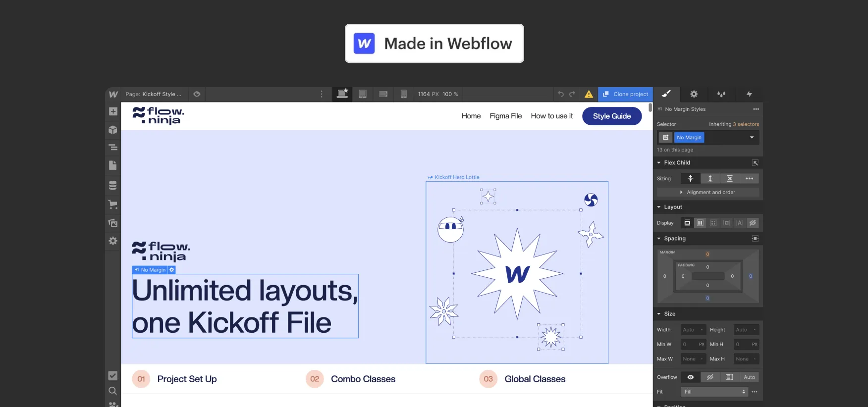868x407 pixels.
Task: Click the Flex Child go-to-parent arrow icon
Action: pyautogui.click(x=755, y=162)
